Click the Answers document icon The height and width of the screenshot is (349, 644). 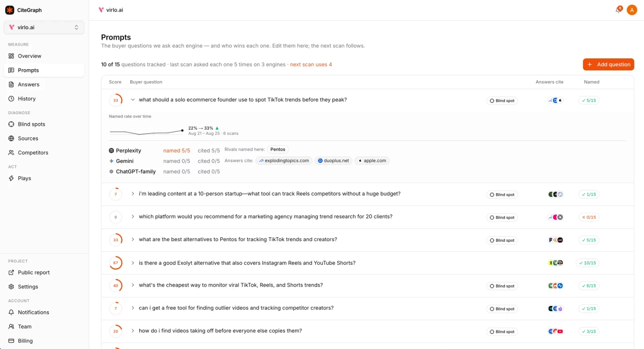[x=11, y=85]
